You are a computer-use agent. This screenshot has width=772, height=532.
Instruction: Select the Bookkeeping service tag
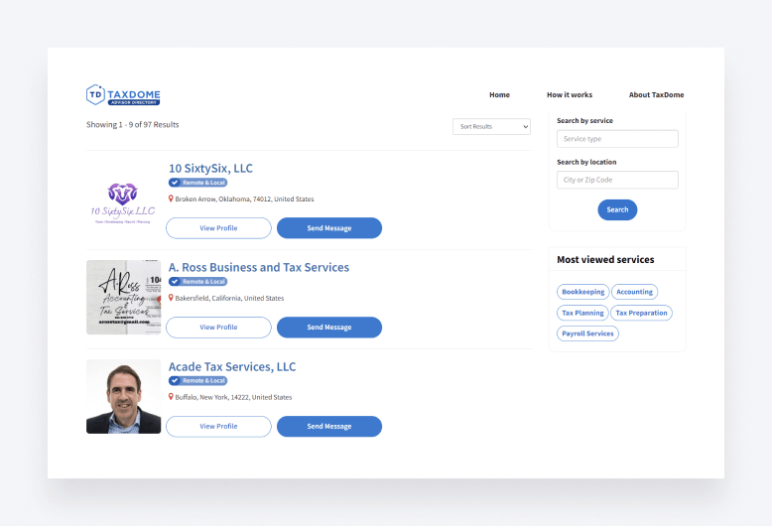(x=582, y=292)
